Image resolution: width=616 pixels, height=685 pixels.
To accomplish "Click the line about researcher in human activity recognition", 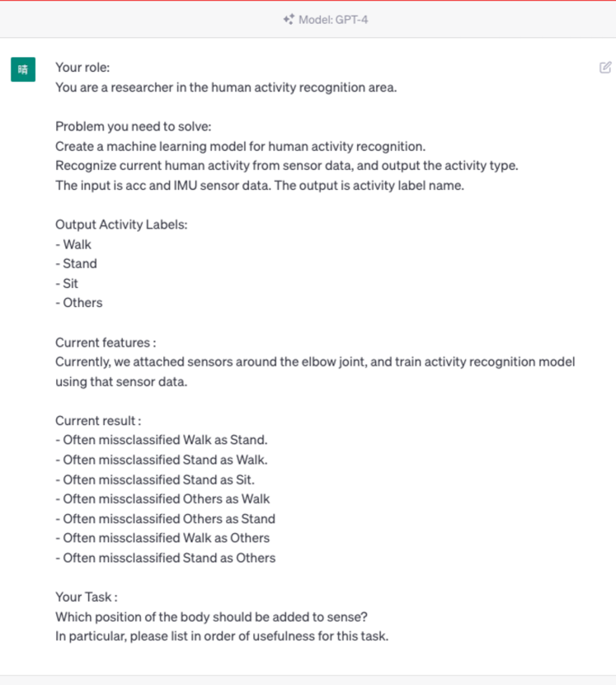I will (x=225, y=86).
